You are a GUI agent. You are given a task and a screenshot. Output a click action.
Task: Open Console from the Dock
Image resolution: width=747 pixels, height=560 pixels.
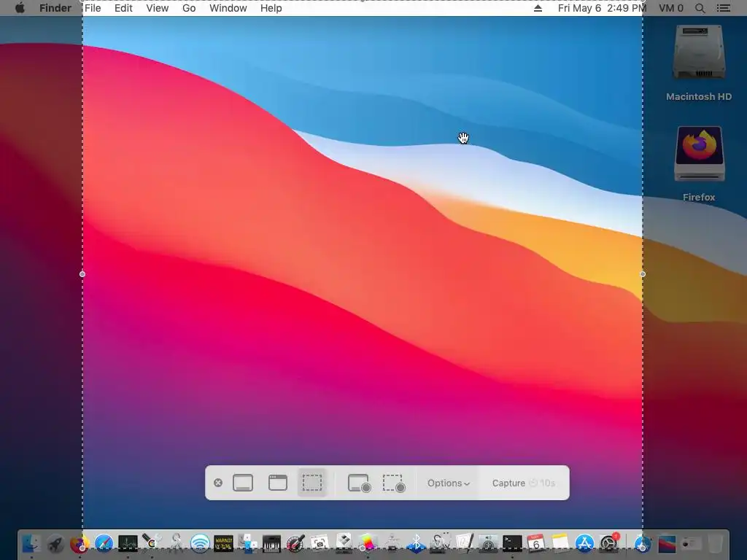[224, 542]
